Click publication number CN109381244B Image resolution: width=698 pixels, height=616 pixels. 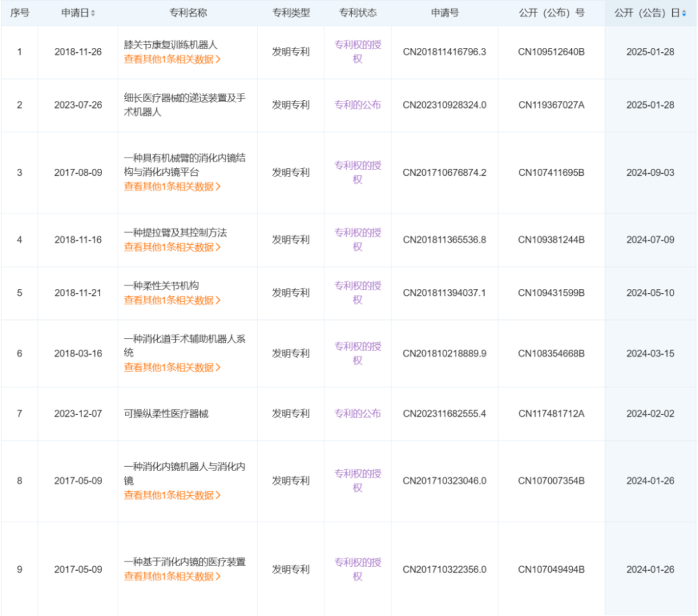(551, 240)
